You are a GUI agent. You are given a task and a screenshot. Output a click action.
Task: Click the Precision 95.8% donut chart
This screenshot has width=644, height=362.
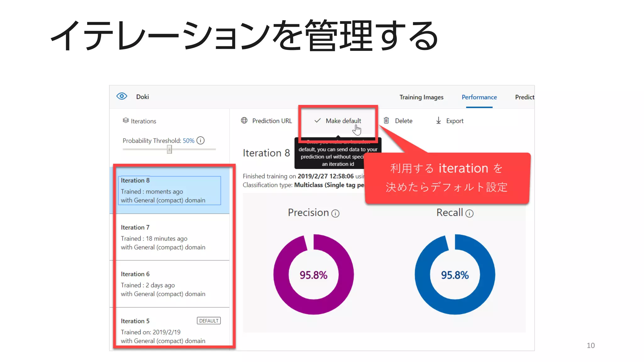tap(314, 274)
